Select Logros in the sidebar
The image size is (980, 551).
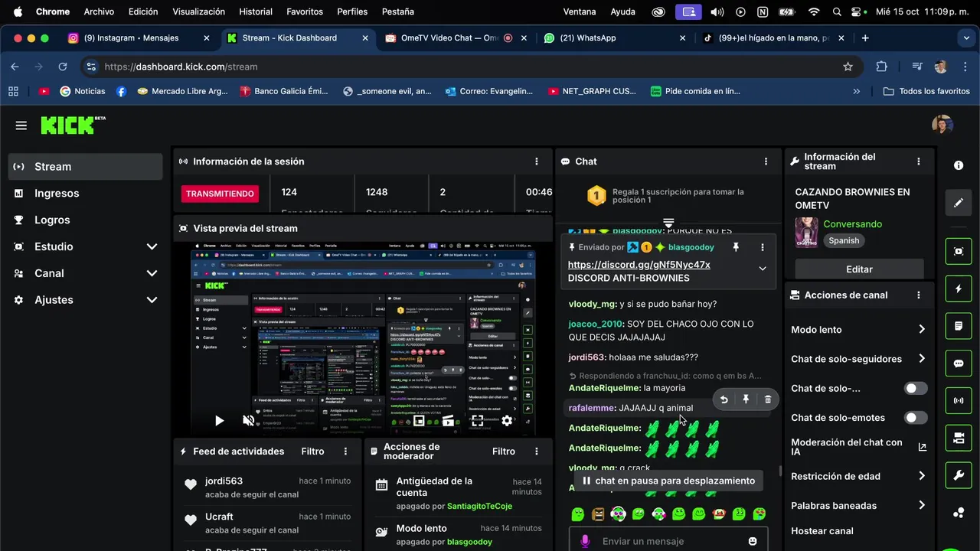point(85,220)
